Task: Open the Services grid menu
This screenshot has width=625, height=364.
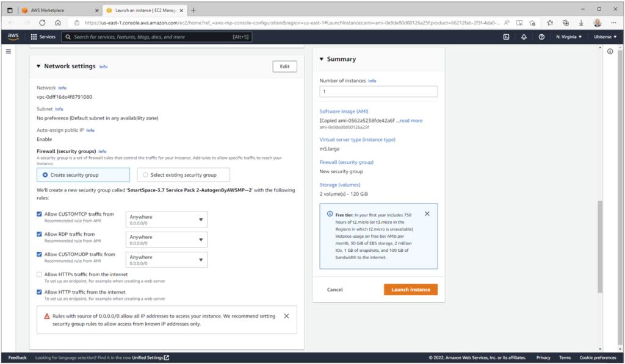Action: click(43, 37)
